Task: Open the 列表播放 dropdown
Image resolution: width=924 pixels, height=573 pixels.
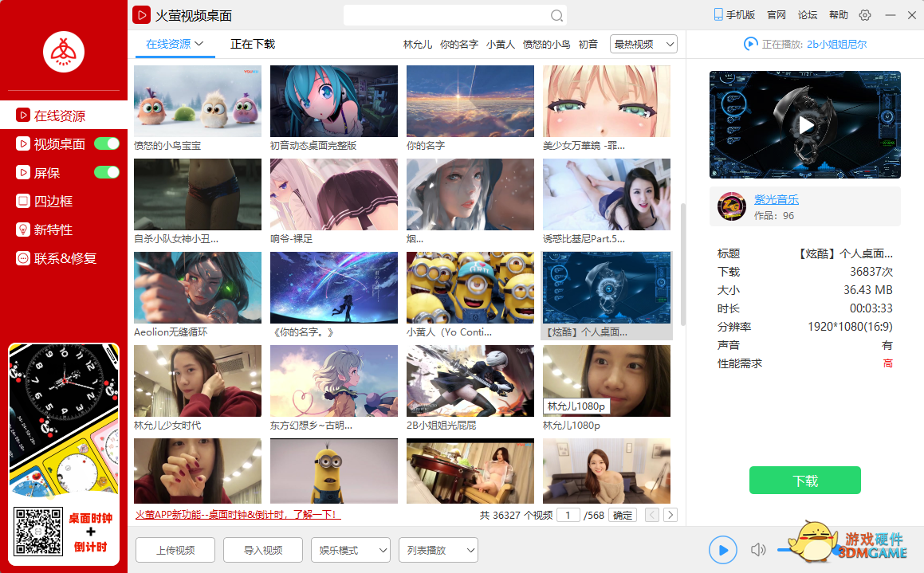Action: click(438, 550)
